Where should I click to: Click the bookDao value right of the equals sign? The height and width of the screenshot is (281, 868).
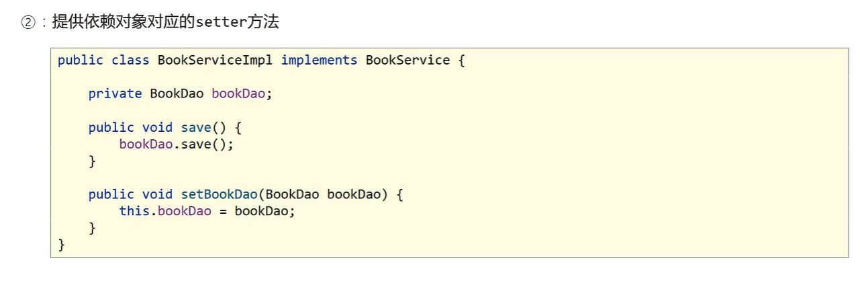261,211
